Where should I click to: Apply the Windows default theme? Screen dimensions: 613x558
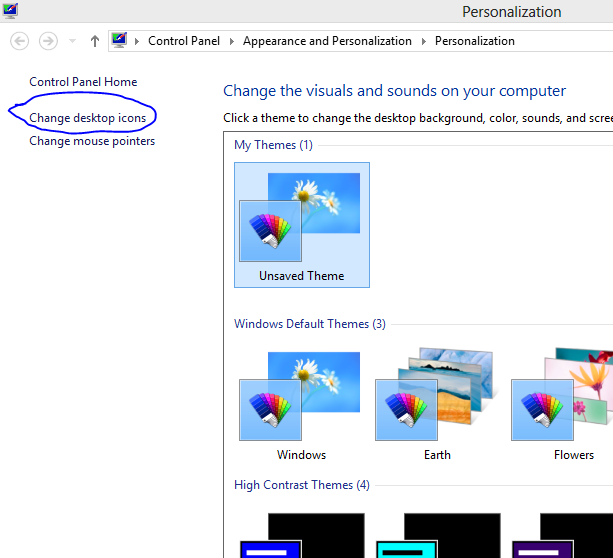[x=301, y=404]
